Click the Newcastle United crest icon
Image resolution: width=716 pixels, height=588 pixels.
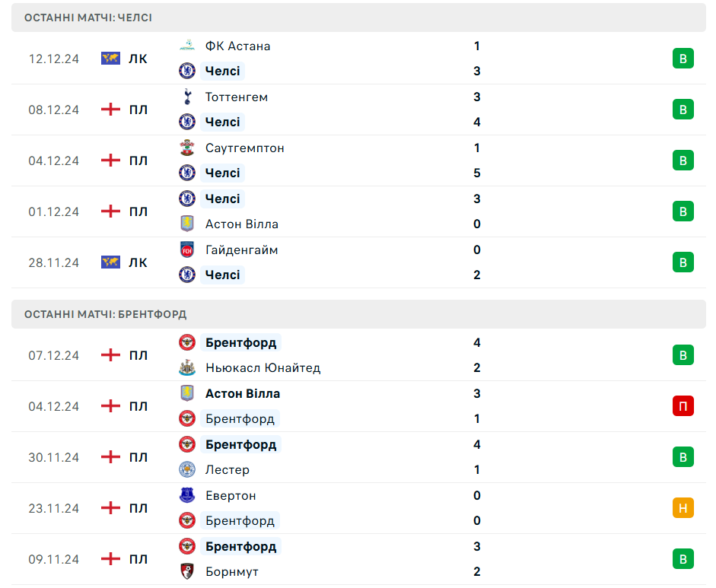[x=187, y=367]
